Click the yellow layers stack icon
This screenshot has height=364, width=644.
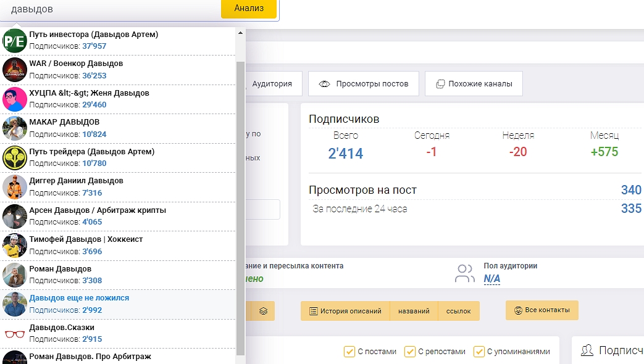pyautogui.click(x=261, y=311)
